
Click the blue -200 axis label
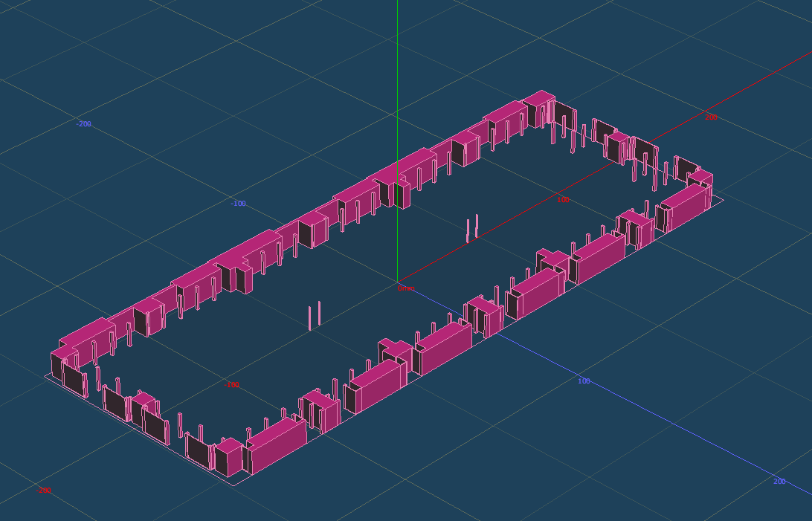83,124
